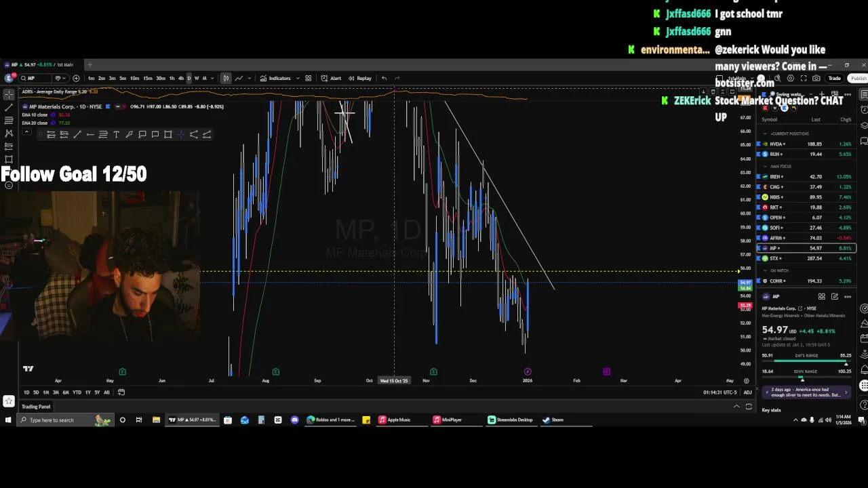The width and height of the screenshot is (868, 488).
Task: Open chart style dropdown arrow beside line icon
Action: click(x=248, y=78)
